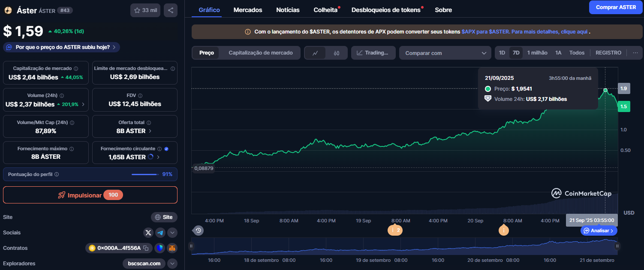This screenshot has width=644, height=270.
Task: Click info icon next to Volume (24h)
Action: [61, 96]
